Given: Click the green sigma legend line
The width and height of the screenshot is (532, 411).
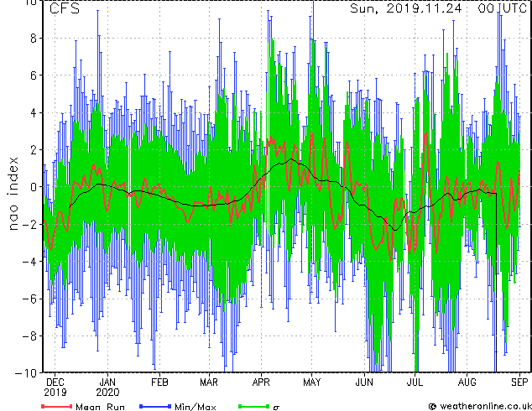Looking at the screenshot, I should (x=253, y=406).
